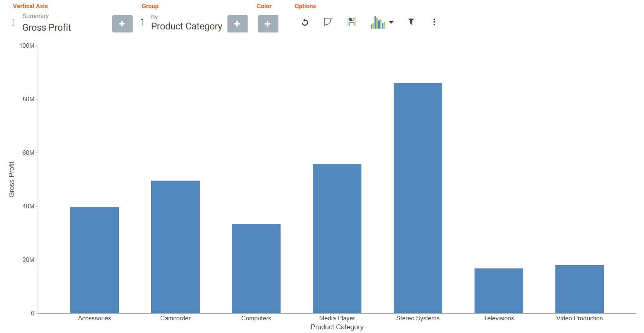
Task: Add another vertical axis measure
Action: (123, 24)
